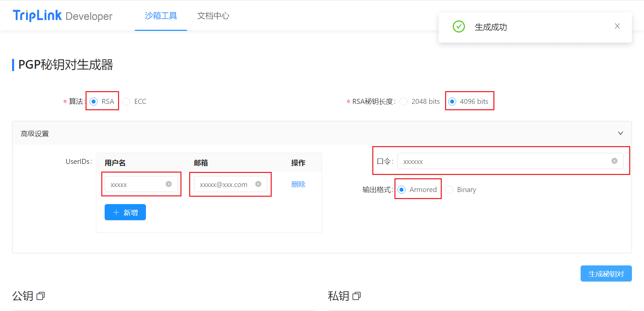644x311 pixels.
Task: Clear the username field with its X icon
Action: click(169, 184)
